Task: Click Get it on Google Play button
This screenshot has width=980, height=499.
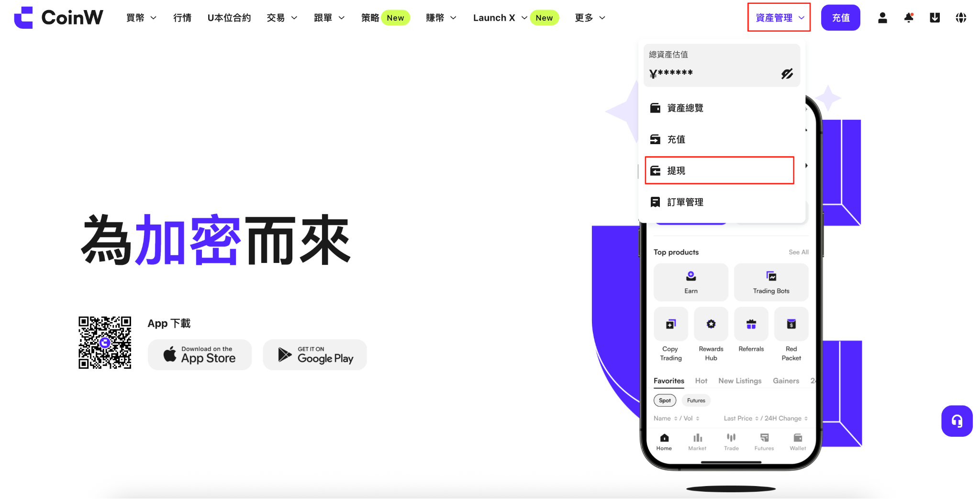Action: (315, 355)
